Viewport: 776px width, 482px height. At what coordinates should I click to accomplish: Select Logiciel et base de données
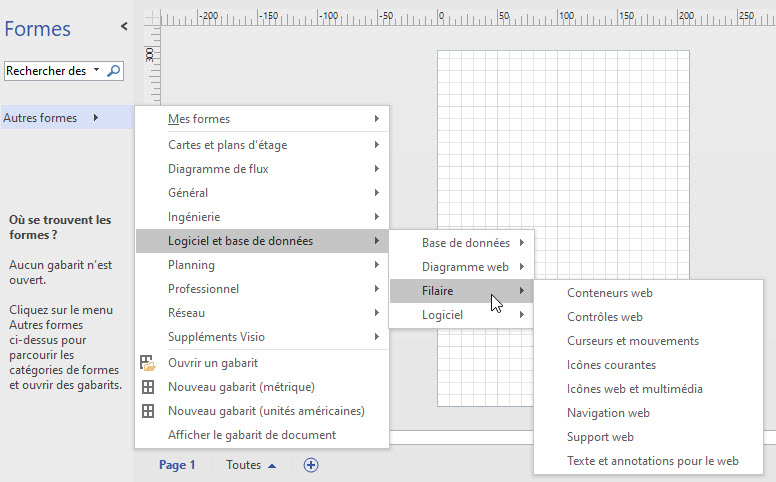262,241
